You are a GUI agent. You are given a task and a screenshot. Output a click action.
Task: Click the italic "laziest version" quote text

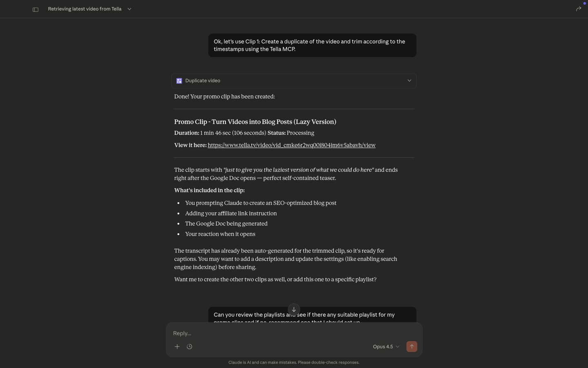click(x=298, y=170)
